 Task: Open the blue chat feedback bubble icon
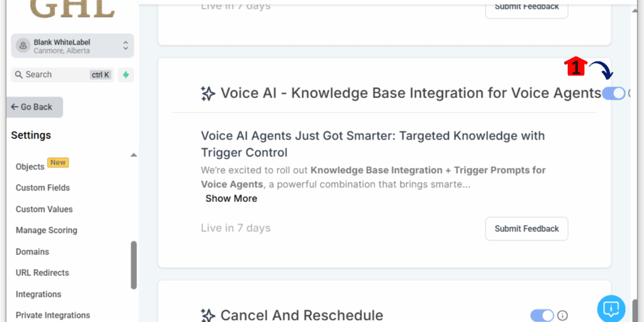(x=611, y=308)
